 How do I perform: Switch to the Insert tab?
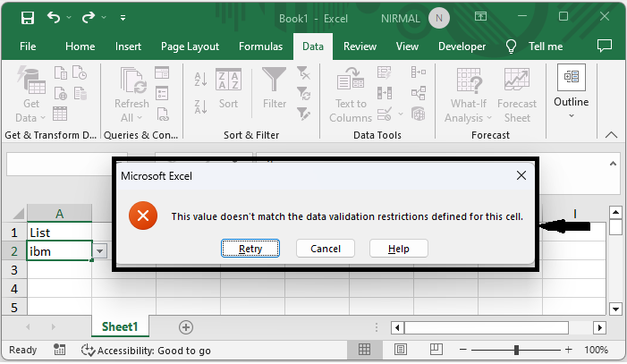tap(128, 47)
